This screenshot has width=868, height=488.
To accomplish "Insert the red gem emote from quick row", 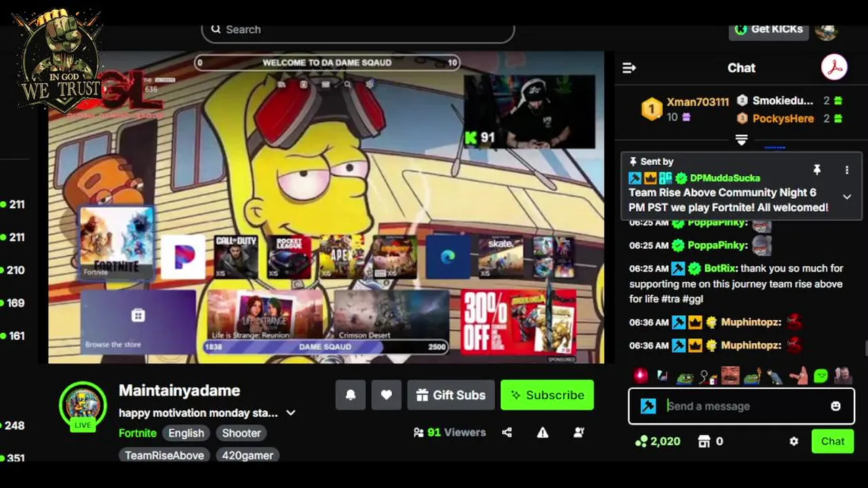I will (x=641, y=375).
